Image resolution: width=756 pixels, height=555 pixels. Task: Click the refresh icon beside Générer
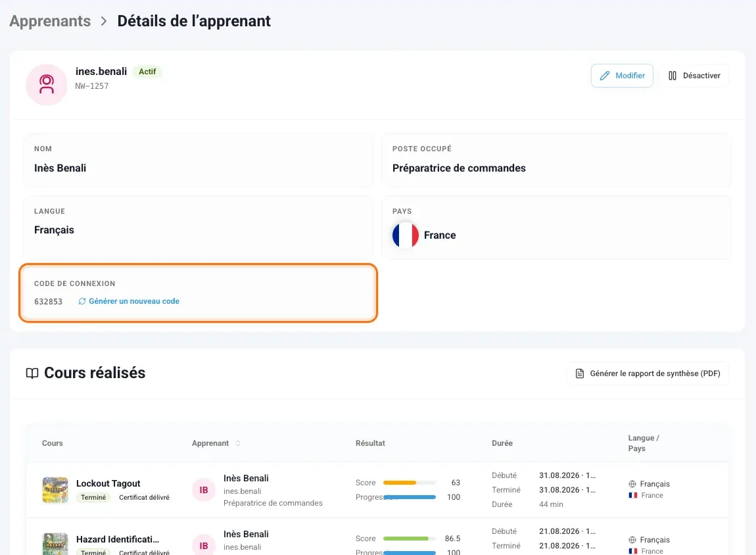pyautogui.click(x=82, y=301)
